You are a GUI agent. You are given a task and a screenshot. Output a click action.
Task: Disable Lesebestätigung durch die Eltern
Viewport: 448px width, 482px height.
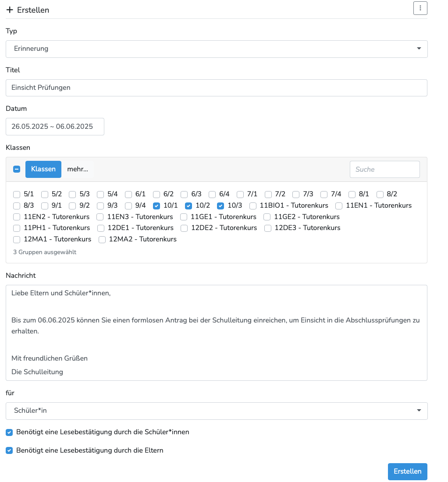(x=9, y=450)
